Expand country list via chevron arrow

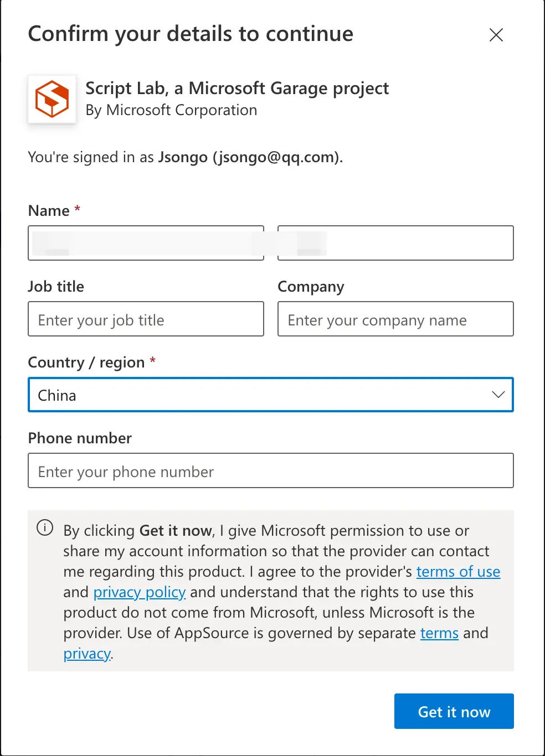(498, 395)
